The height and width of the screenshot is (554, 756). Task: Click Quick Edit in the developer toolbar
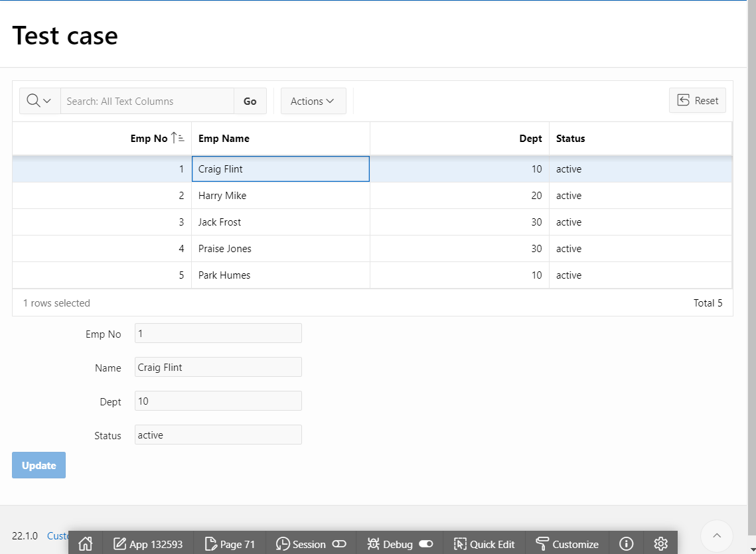click(x=484, y=543)
